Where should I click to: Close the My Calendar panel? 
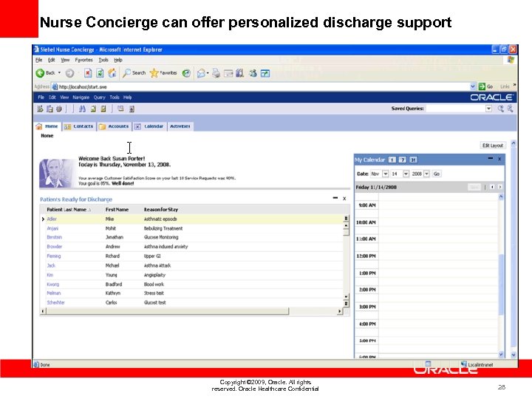[x=499, y=159]
